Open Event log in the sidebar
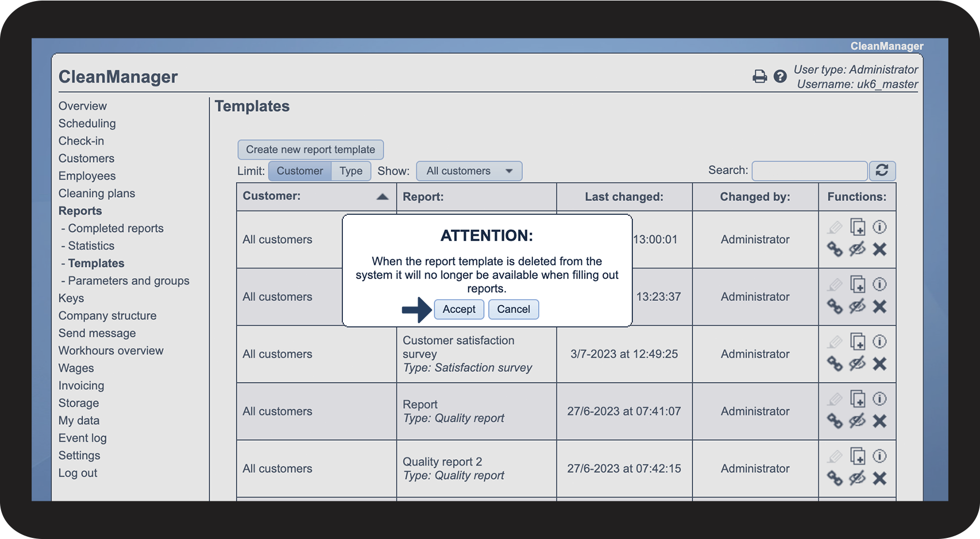980x539 pixels. 82,438
